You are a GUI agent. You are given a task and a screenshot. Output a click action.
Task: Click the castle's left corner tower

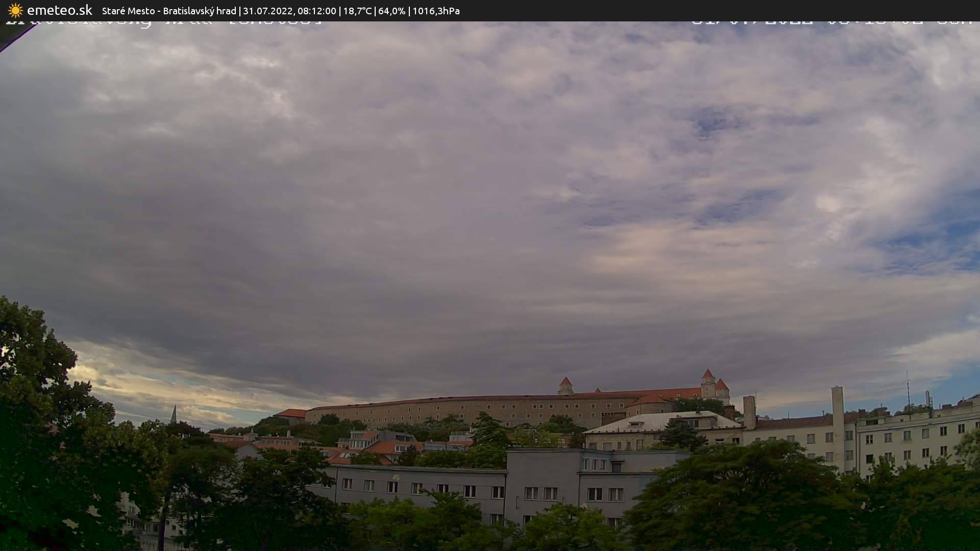click(565, 385)
